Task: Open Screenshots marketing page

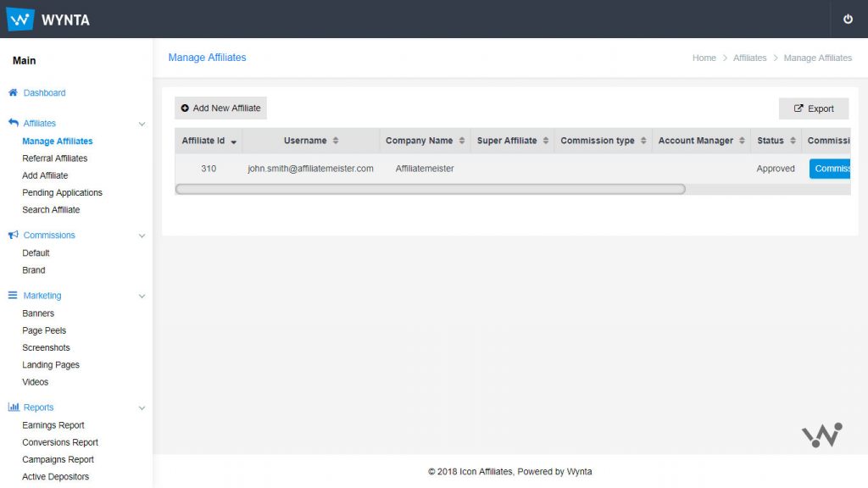Action: point(46,347)
